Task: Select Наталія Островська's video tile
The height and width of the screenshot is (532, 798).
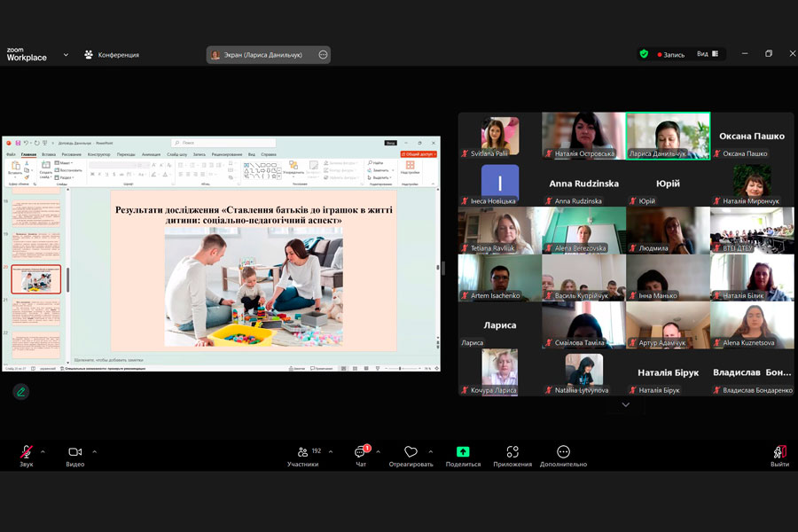Action: click(x=583, y=136)
